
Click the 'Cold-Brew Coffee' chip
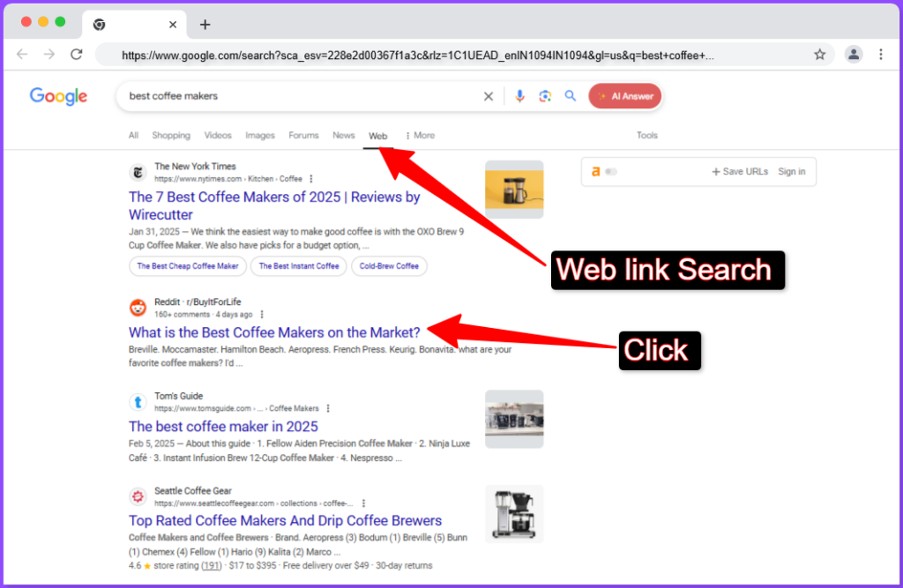click(389, 266)
